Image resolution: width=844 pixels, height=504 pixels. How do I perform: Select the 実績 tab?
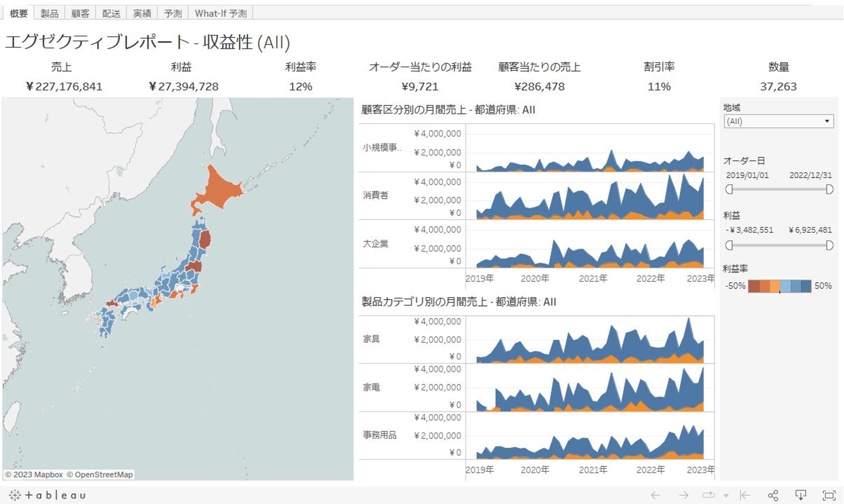click(x=142, y=13)
